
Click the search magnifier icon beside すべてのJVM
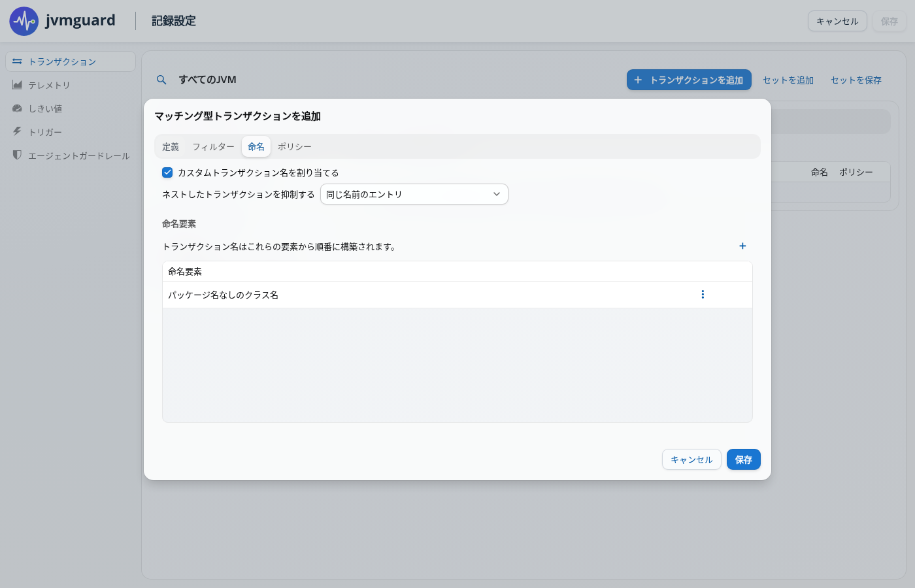click(161, 80)
